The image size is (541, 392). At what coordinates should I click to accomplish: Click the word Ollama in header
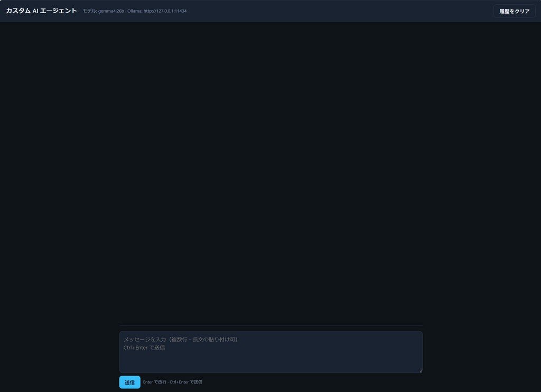[x=135, y=11]
